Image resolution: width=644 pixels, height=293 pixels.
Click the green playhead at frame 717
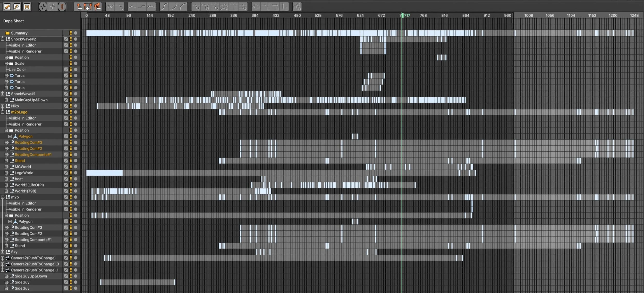(402, 15)
